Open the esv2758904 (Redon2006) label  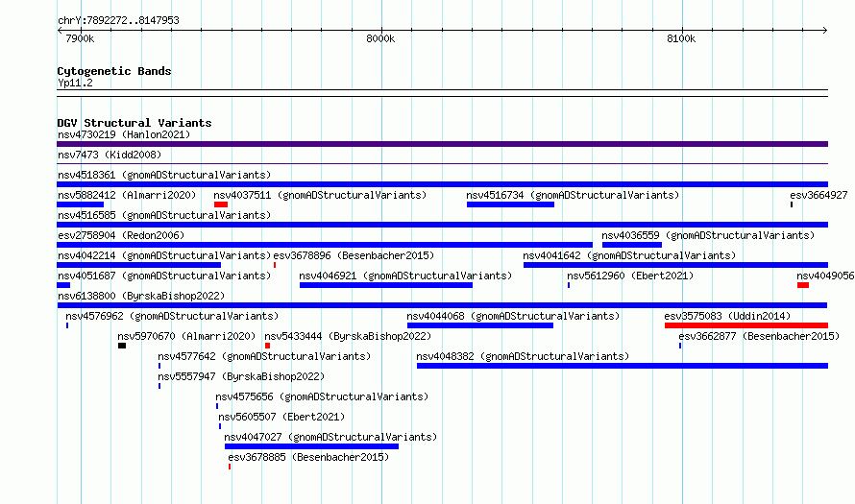click(x=121, y=235)
